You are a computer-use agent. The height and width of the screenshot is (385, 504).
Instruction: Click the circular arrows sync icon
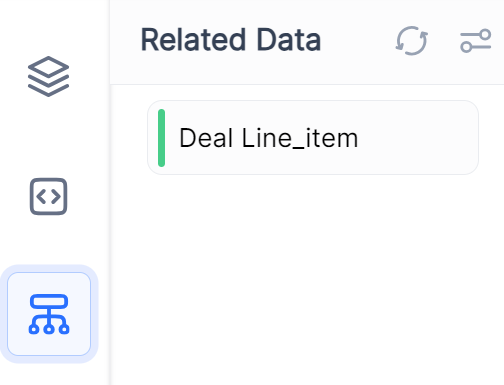[412, 41]
